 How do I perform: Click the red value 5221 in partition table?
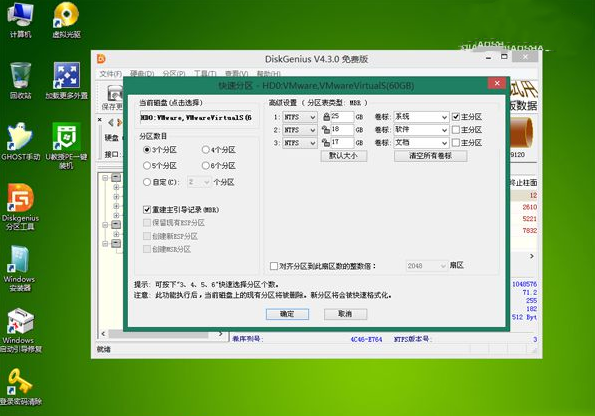(529, 219)
